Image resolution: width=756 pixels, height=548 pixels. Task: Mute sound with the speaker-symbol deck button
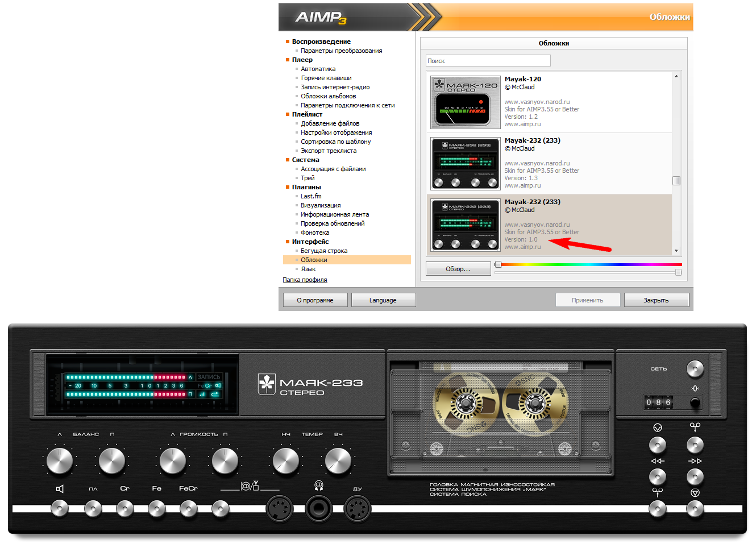click(x=60, y=508)
